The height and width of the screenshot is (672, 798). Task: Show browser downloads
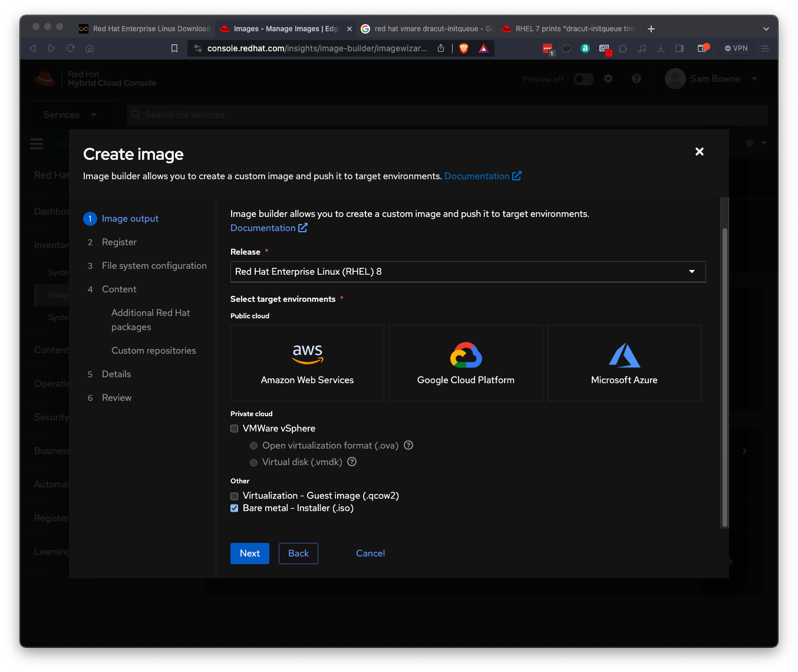(x=661, y=48)
